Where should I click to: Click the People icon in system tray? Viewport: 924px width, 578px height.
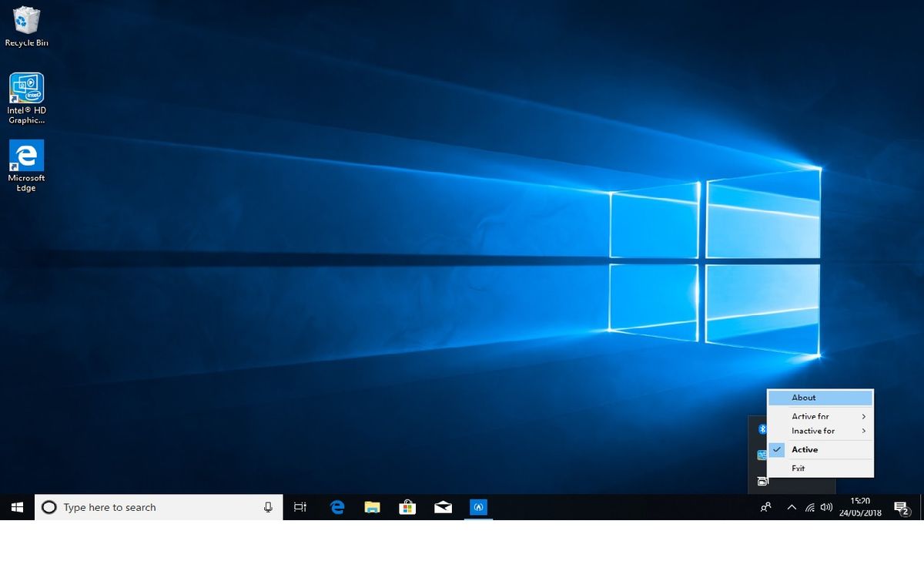click(765, 507)
